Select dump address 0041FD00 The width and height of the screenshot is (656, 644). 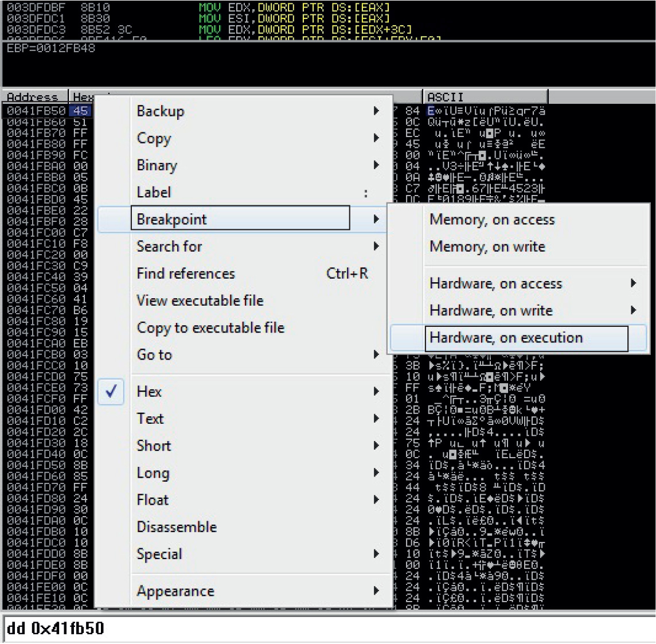pos(36,409)
